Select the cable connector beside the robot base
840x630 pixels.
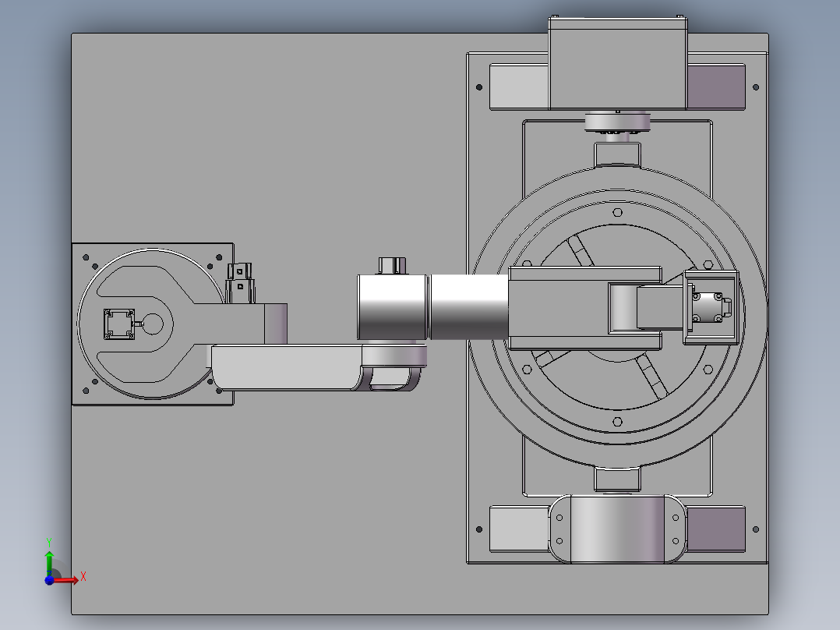[x=240, y=282]
